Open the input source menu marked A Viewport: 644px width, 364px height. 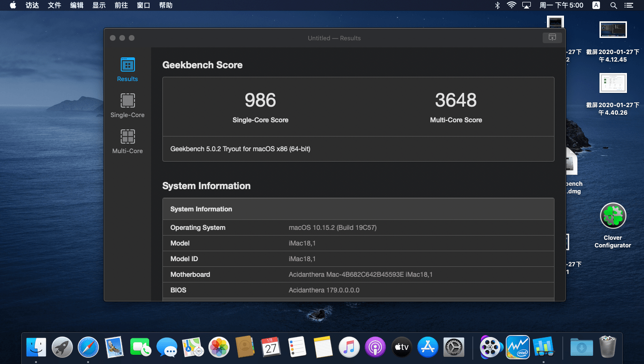596,5
